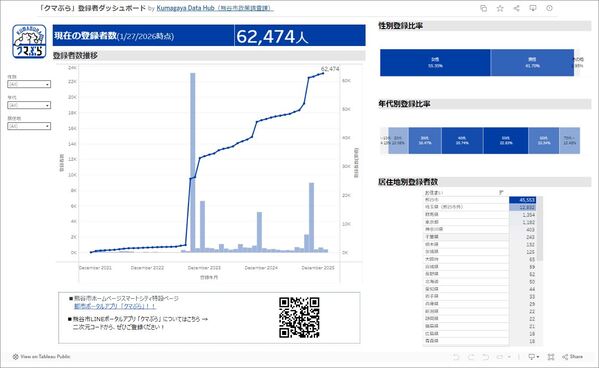Click the 62,474人 current registrants banner value
Screen dimensions: 599x368
click(272, 37)
